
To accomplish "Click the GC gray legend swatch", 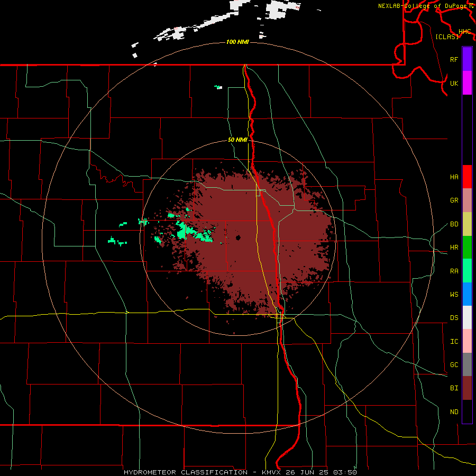I will point(467,364).
